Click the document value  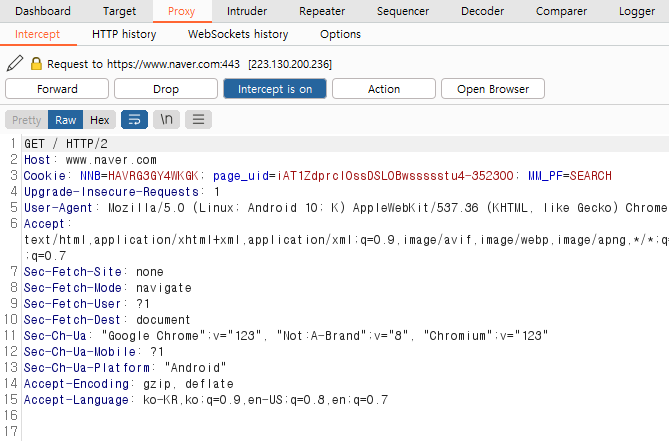click(163, 320)
